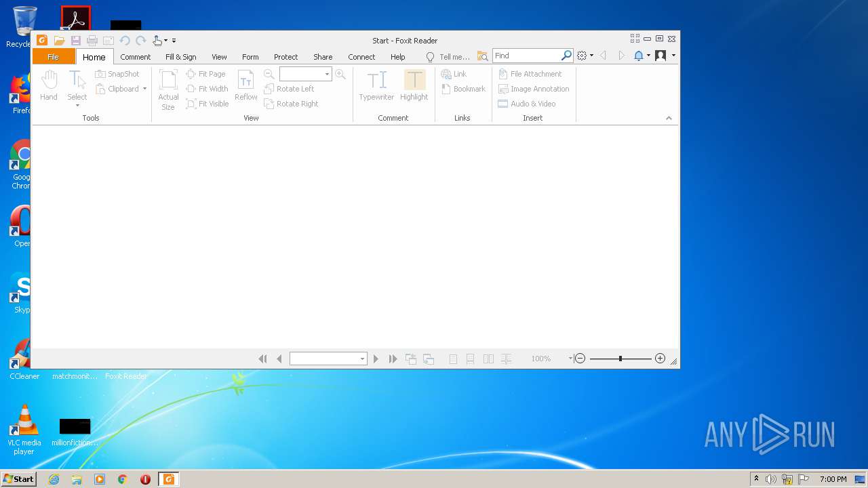
Task: Open the File menu
Action: point(53,57)
